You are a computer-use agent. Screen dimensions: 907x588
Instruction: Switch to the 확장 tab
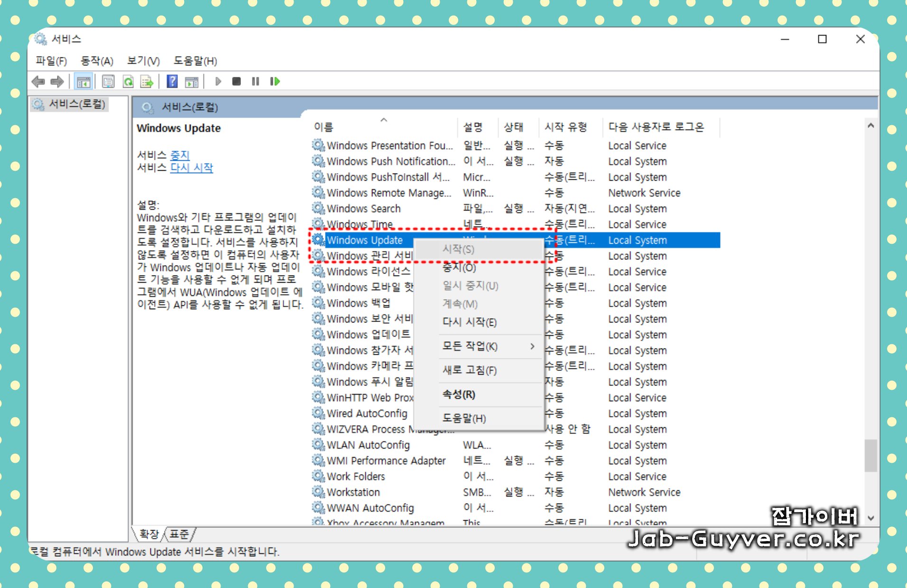(x=149, y=534)
